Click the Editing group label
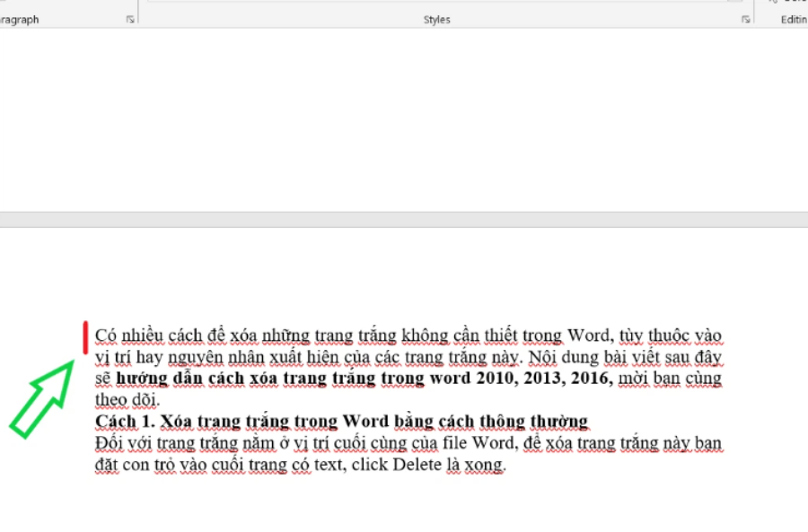808x532 pixels. pos(793,19)
